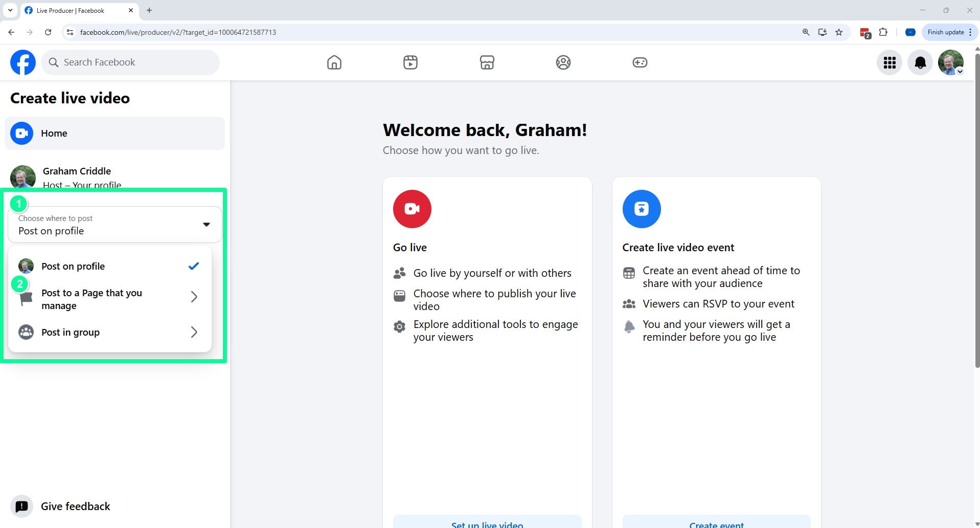Click the browser back arrow

point(11,32)
